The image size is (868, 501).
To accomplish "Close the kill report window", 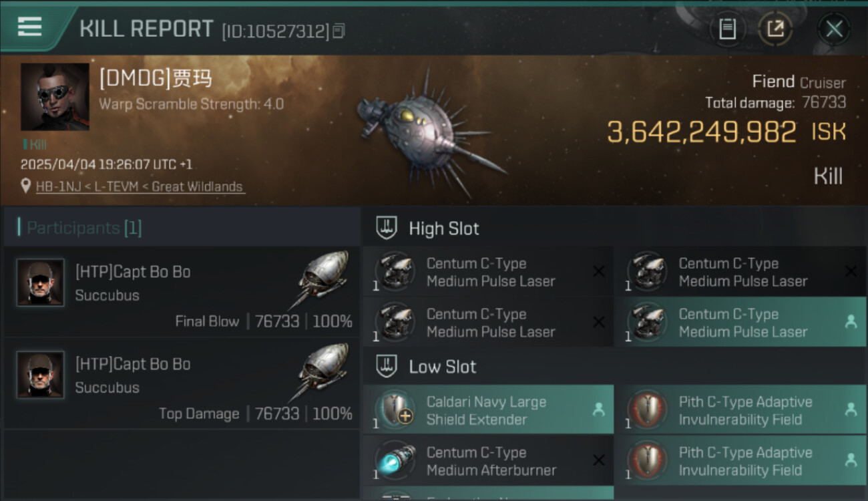I will coord(834,29).
